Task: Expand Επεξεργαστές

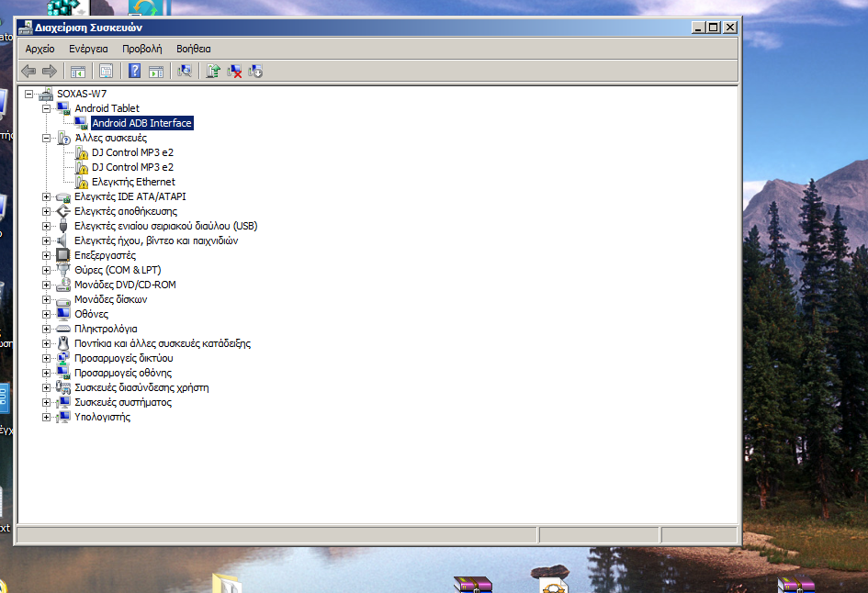Action: [x=47, y=255]
